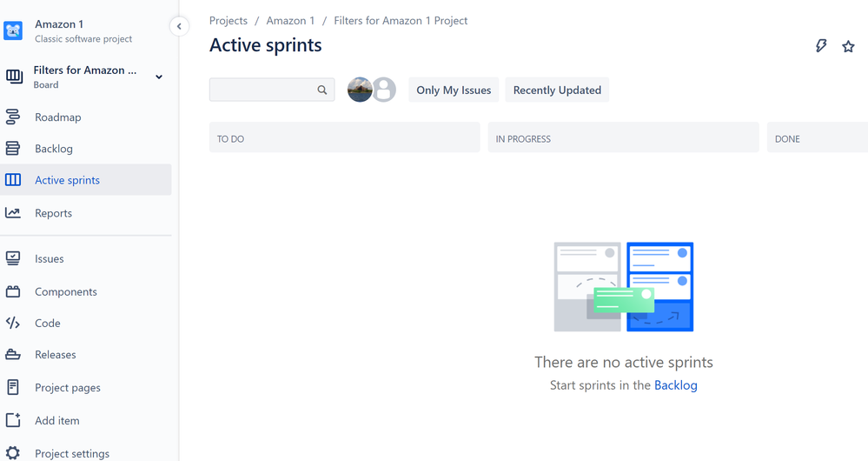Image resolution: width=868 pixels, height=461 pixels.
Task: Click the lightning bolt automation icon
Action: (x=821, y=46)
